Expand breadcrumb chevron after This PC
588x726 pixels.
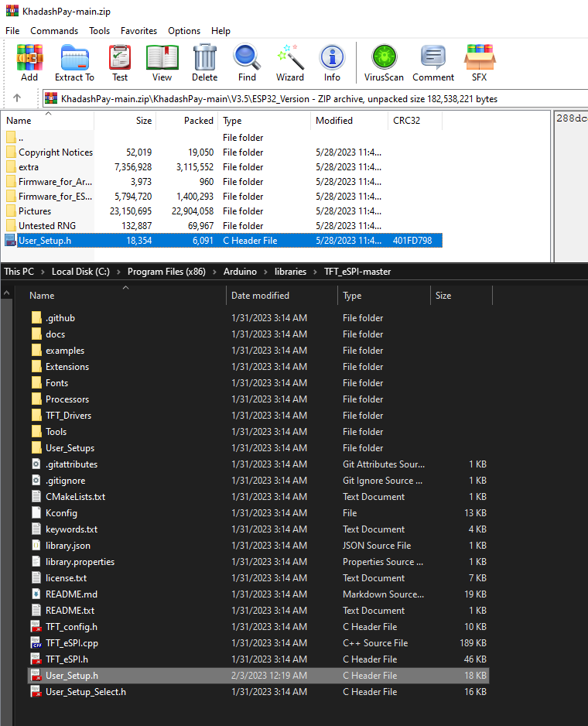(43, 272)
